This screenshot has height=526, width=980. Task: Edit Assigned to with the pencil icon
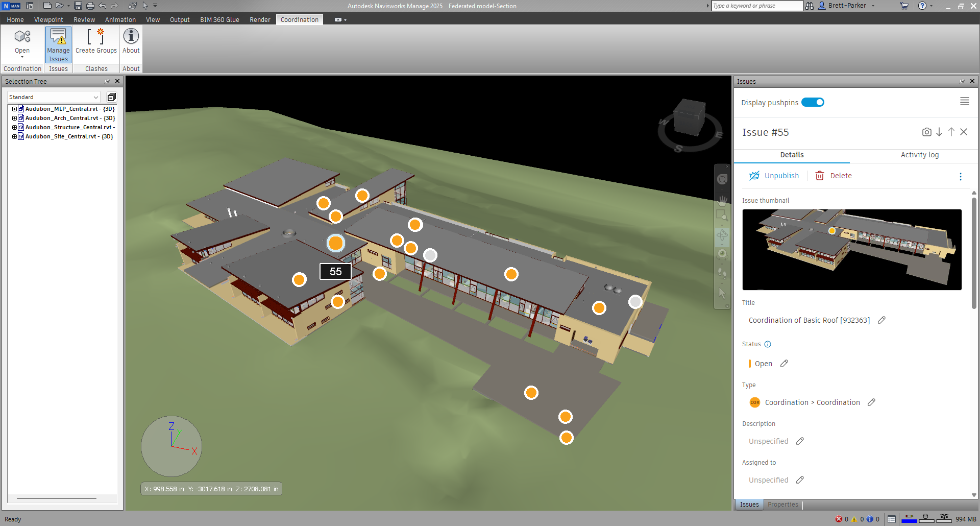[x=800, y=480]
